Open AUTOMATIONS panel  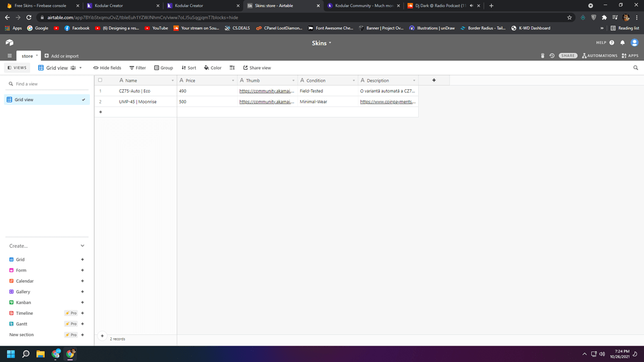(599, 56)
